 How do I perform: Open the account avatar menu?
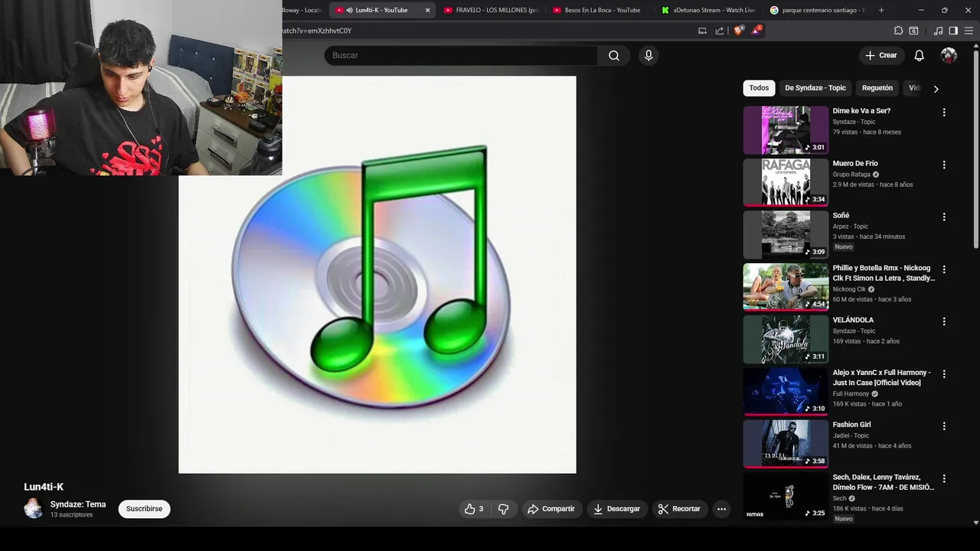[x=949, y=55]
